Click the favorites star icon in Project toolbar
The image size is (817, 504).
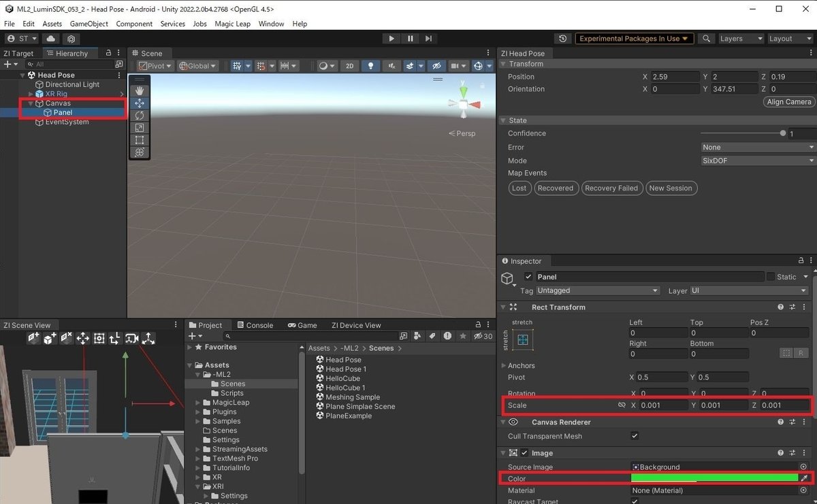[463, 336]
